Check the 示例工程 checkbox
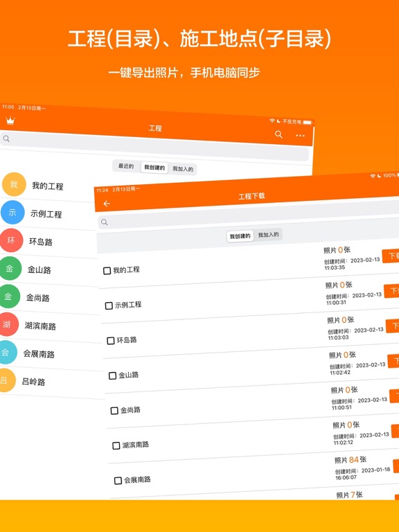399x532 pixels. click(x=109, y=305)
